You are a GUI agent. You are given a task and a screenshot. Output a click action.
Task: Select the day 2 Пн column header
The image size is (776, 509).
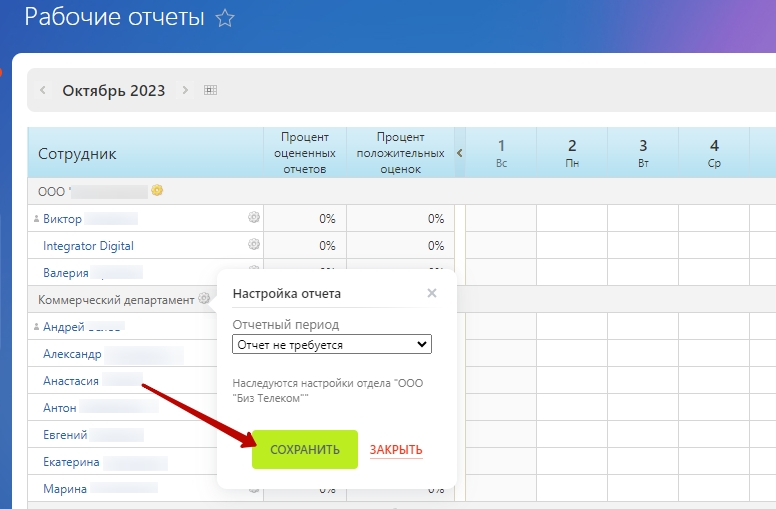tap(572, 152)
